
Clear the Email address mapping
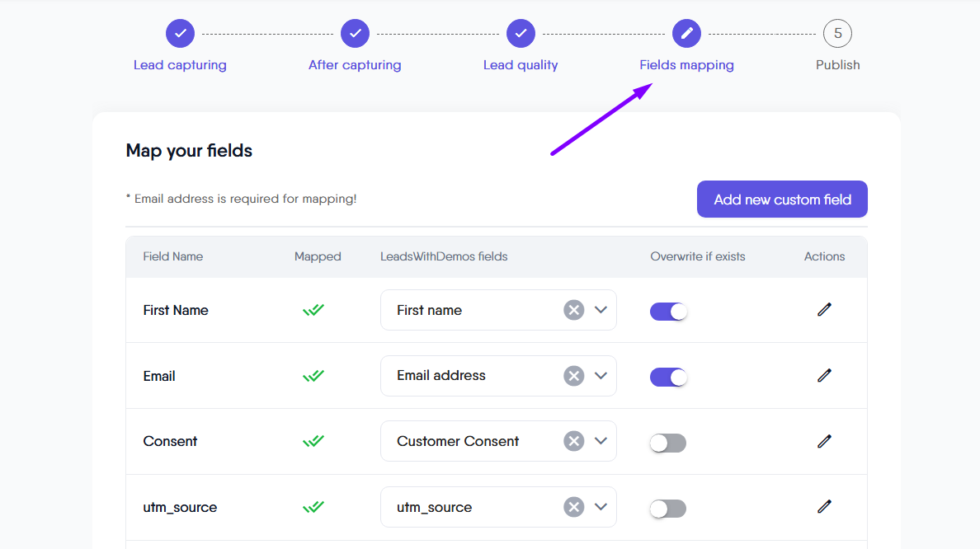[573, 376]
